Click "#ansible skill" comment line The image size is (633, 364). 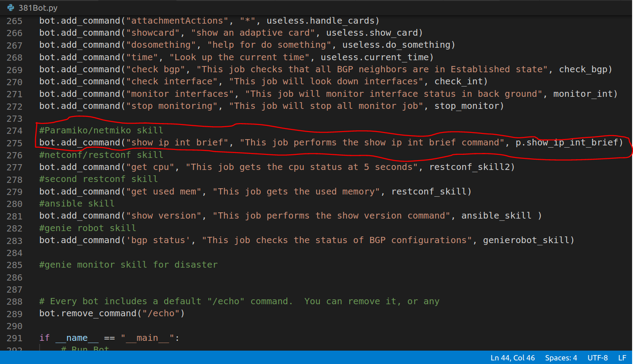pyautogui.click(x=77, y=203)
